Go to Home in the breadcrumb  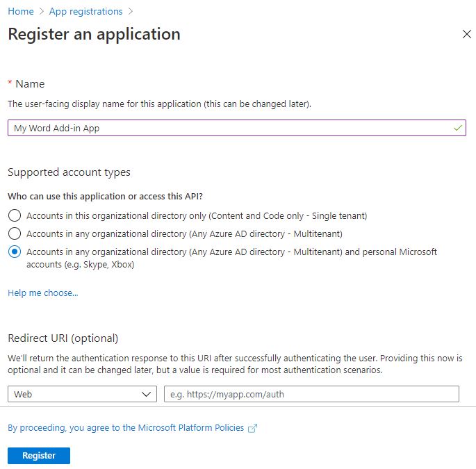[x=21, y=12]
